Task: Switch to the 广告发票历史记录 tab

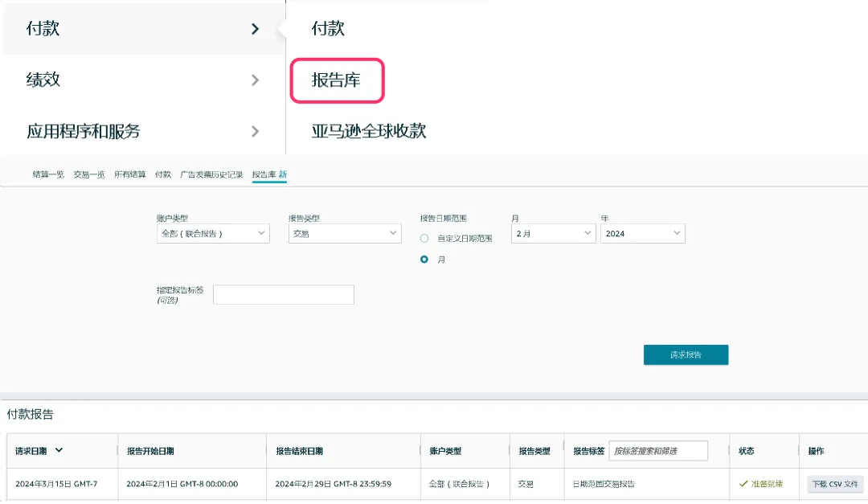Action: pos(211,174)
